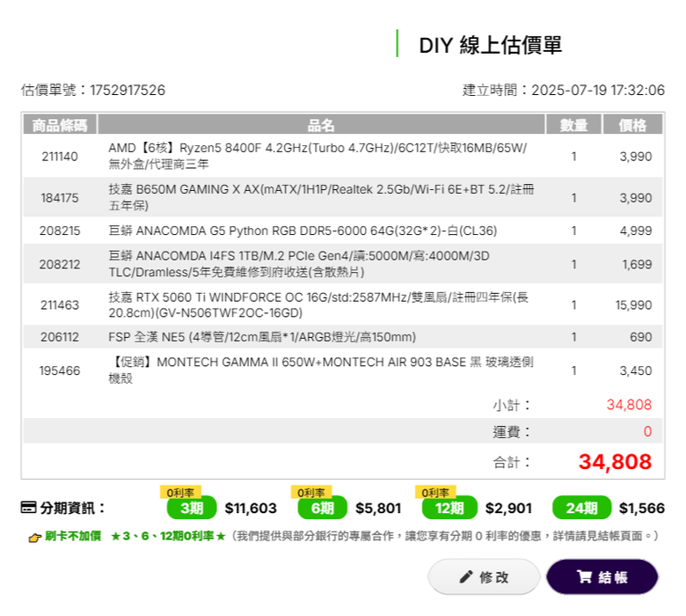Click the 3,450 price cell
Screen dimensions: 686x616
coord(636,370)
